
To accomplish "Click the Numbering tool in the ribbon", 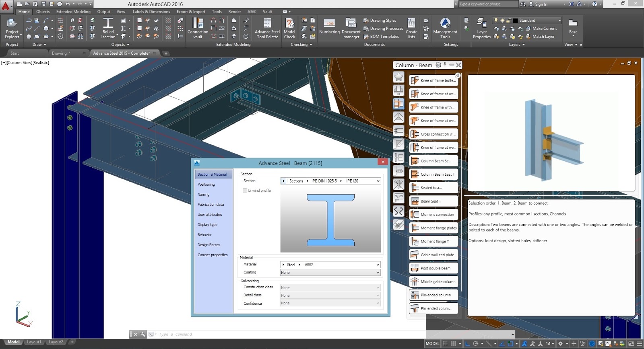I will (329, 26).
